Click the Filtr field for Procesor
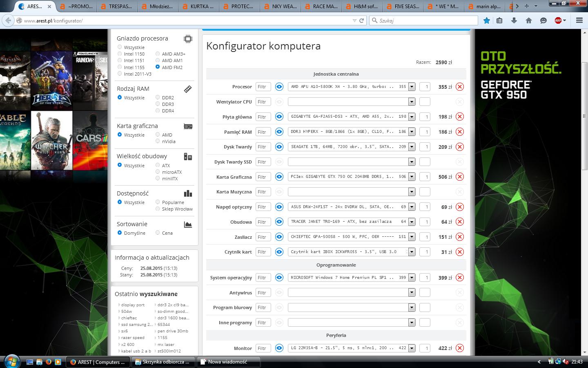588x368 pixels. point(263,87)
